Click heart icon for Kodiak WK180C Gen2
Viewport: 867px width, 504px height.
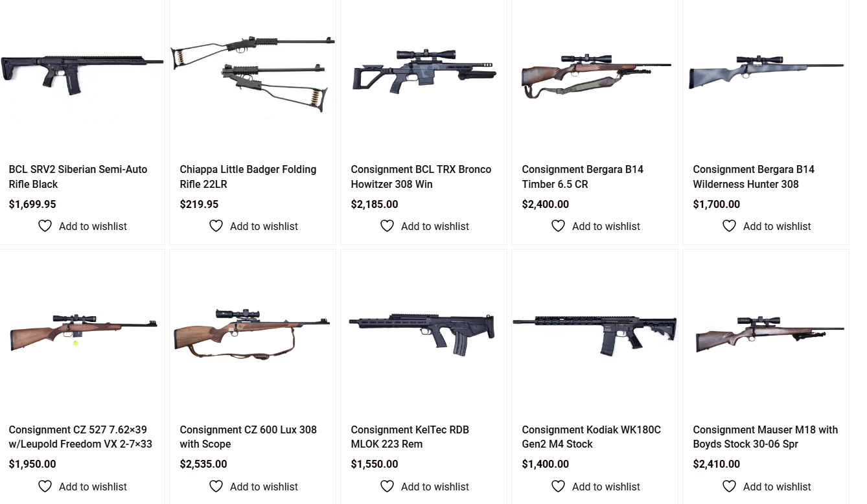tap(558, 487)
